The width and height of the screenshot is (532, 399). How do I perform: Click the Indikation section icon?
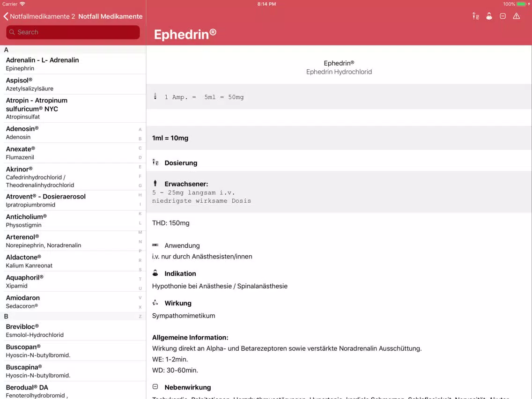coord(155,273)
